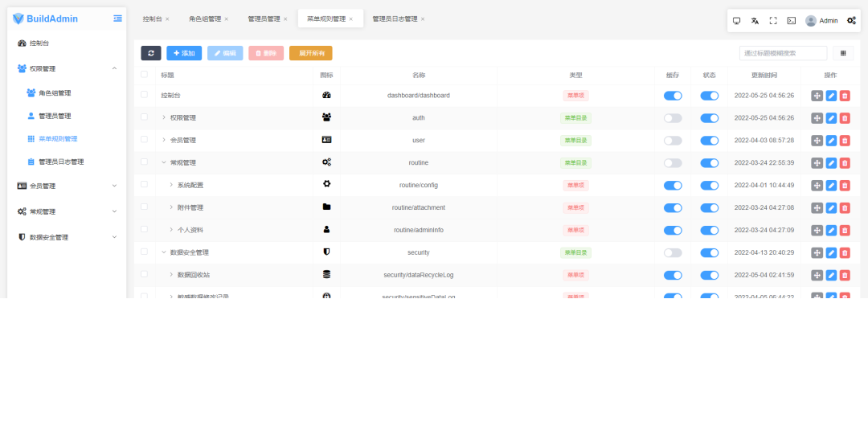Click the drag-sort move icon in 控制台 row

pyautogui.click(x=817, y=96)
